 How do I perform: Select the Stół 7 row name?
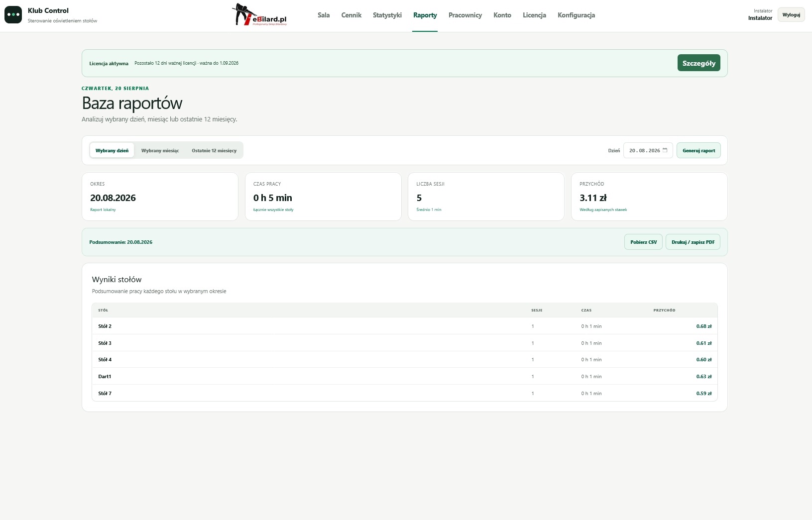pos(105,394)
